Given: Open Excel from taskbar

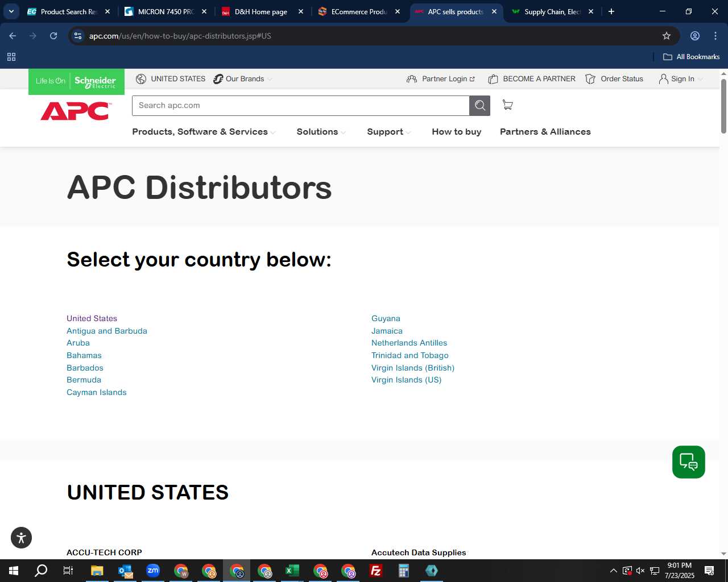Looking at the screenshot, I should 292,571.
